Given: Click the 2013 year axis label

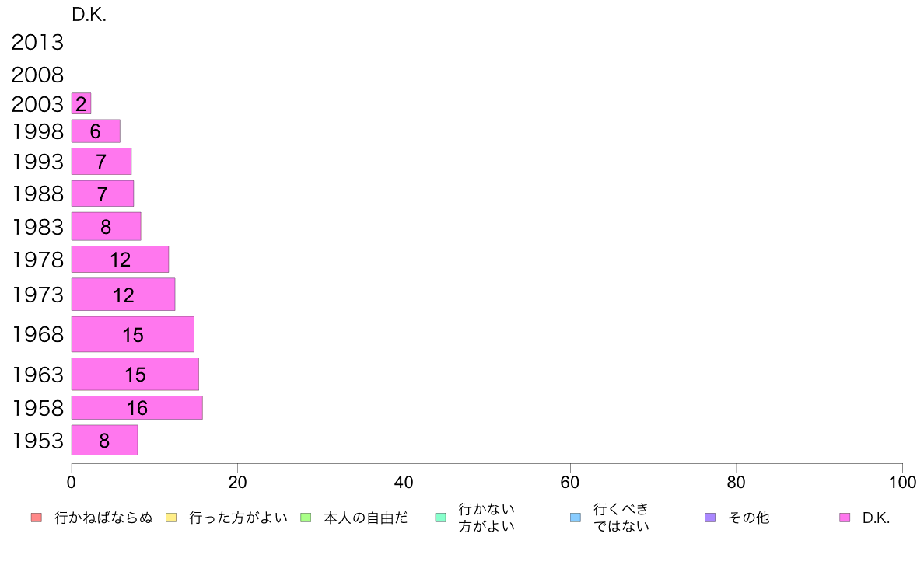Looking at the screenshot, I should coord(37,43).
